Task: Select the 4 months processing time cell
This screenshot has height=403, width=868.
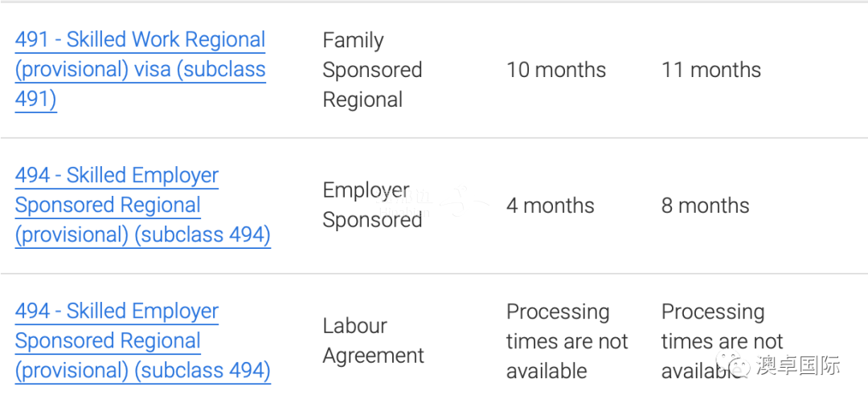Action: pyautogui.click(x=551, y=206)
